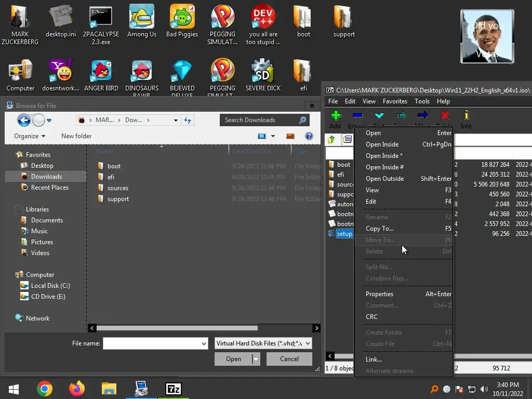Screen dimensions: 532x399
Task: Click Back arrow in Browse for File
Action: coord(24,120)
